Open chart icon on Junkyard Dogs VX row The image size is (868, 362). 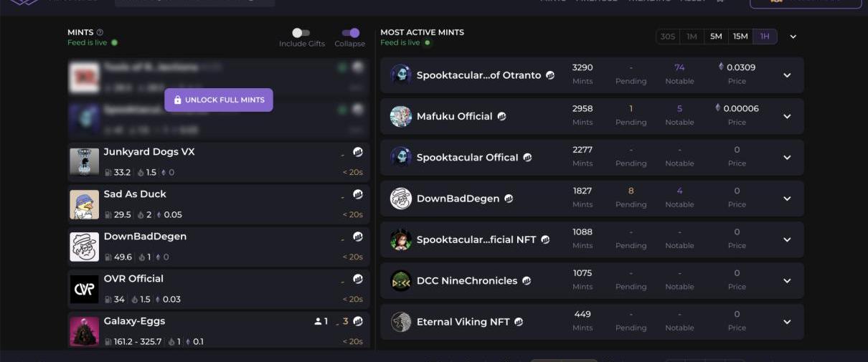tap(357, 152)
